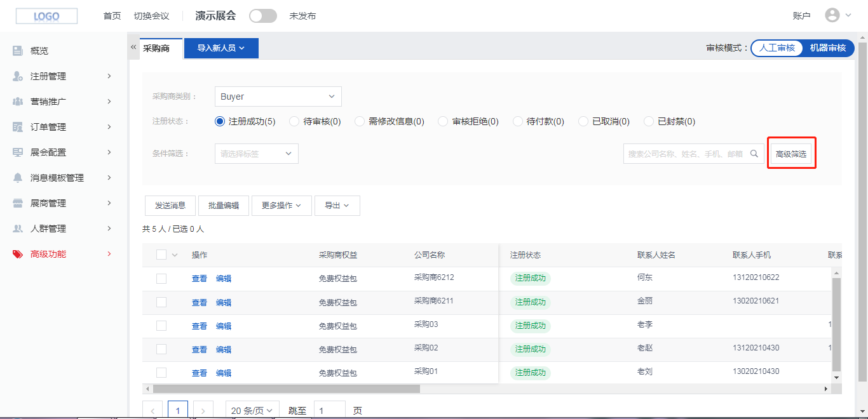
Task: Open the 导出 export dropdown
Action: click(x=337, y=206)
